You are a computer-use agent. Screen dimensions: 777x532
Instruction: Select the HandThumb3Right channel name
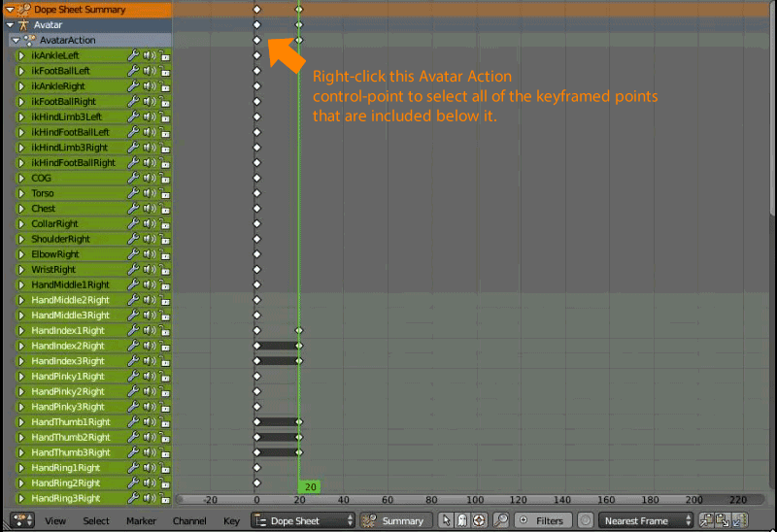pos(70,452)
